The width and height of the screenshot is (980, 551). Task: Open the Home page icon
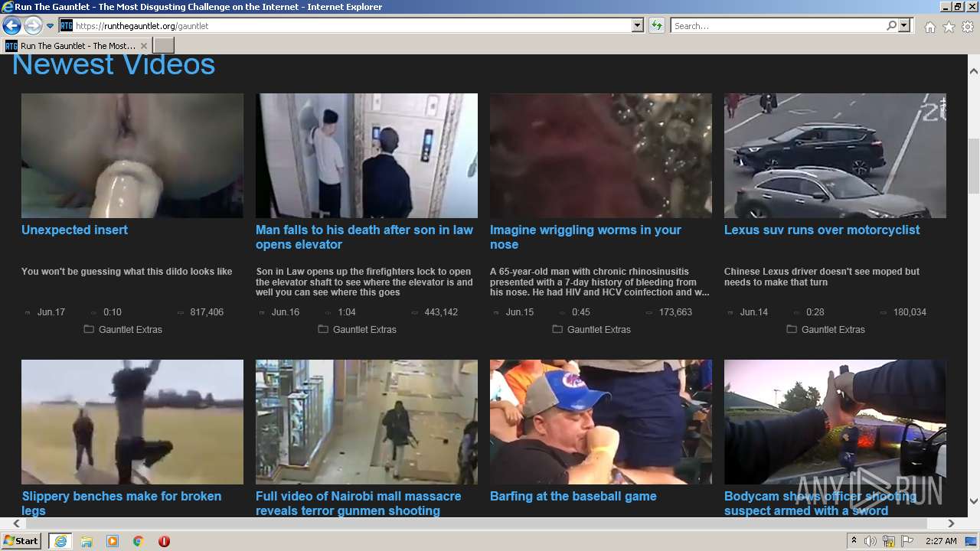pyautogui.click(x=929, y=27)
